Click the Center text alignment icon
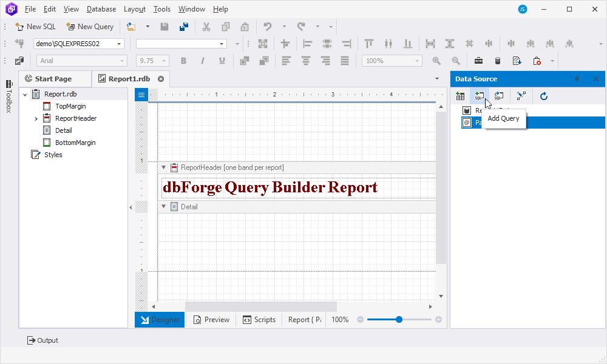Screen dimensions: 607x364 (306, 61)
